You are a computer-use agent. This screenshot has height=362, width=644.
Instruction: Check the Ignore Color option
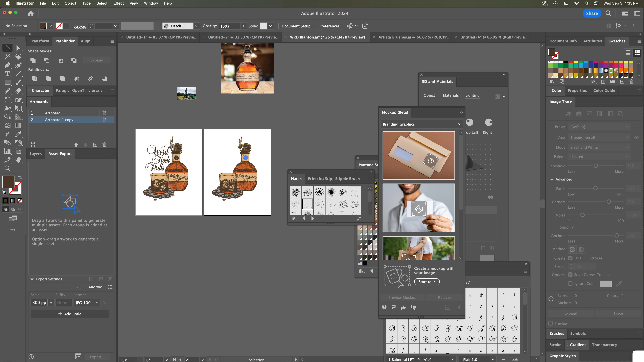pos(570,284)
